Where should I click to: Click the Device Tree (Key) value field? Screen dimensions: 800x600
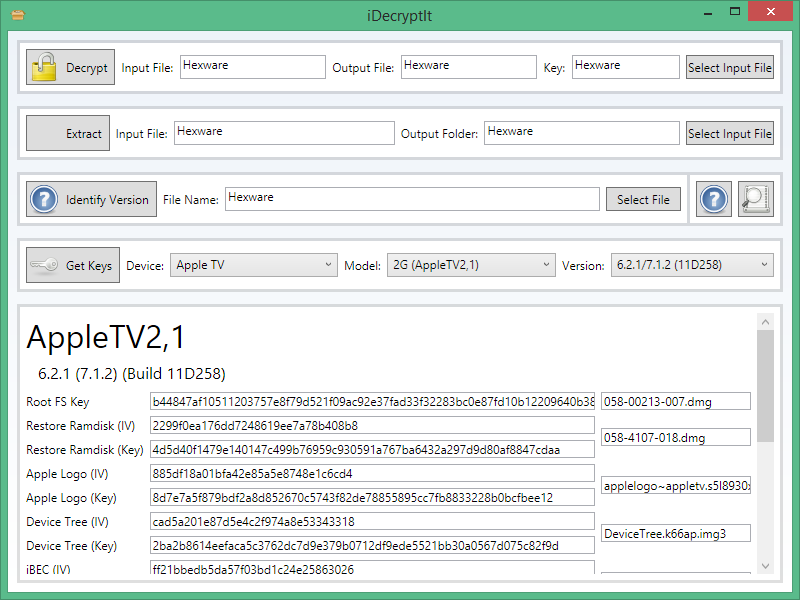372,545
